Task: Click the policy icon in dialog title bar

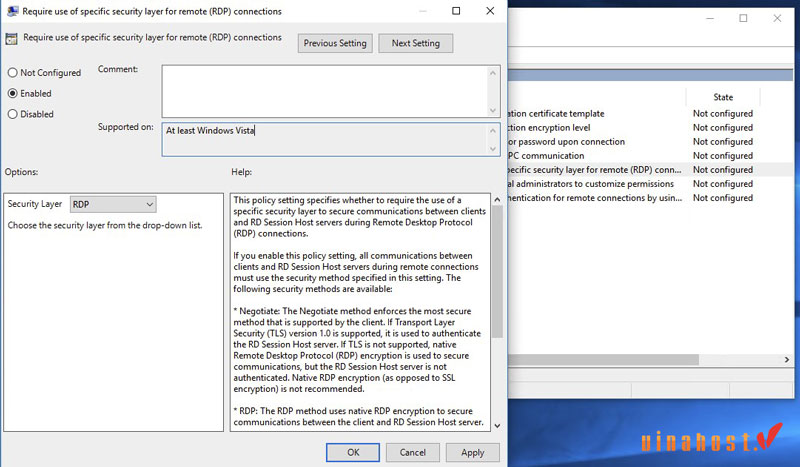Action: click(10, 11)
